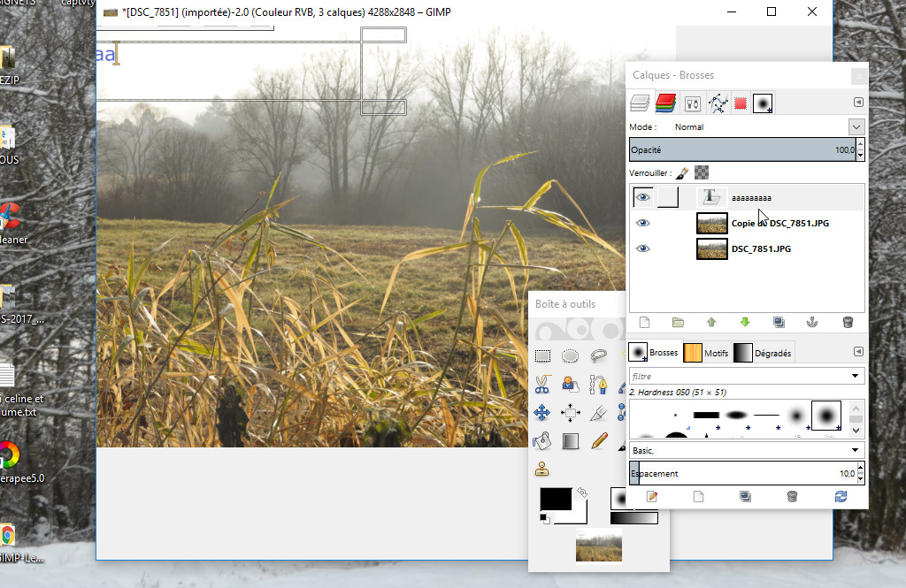Adjust the Espacement slider
Screen dimensions: 906x588
pyautogui.click(x=742, y=473)
